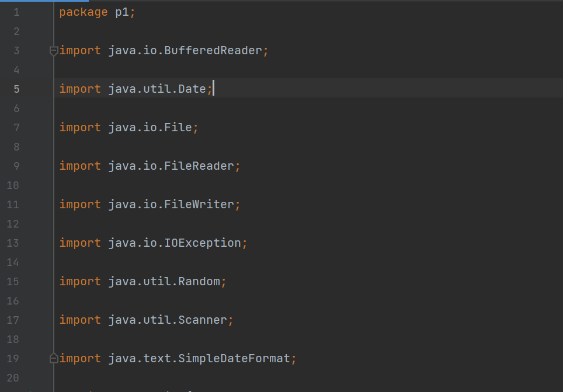563x392 pixels.
Task: Click the import keyword on line 9
Action: 80,166
